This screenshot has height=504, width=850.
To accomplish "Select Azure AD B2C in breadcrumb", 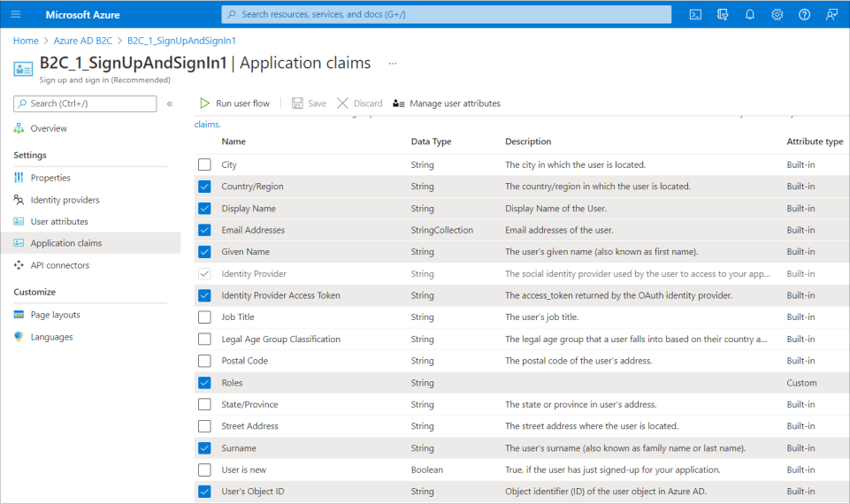I will (x=83, y=41).
